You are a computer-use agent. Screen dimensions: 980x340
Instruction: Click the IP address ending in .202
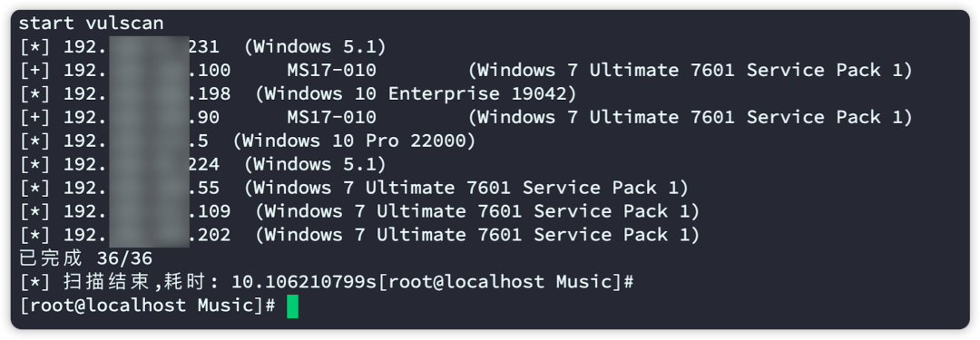tap(147, 235)
